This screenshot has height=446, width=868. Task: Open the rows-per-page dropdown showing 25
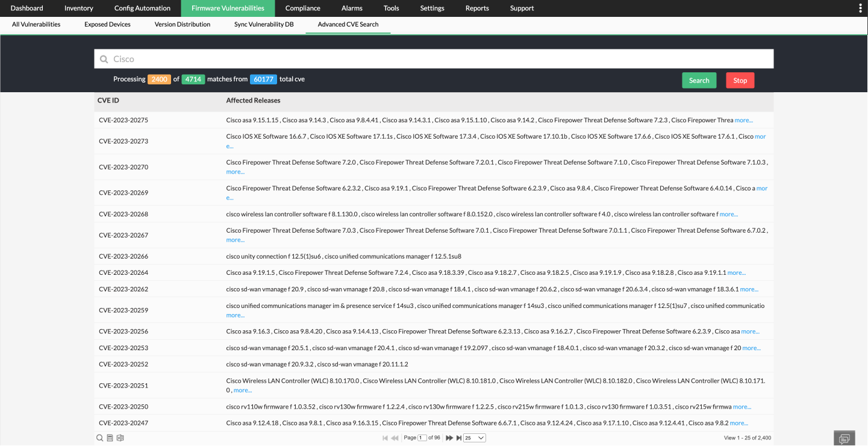click(x=475, y=438)
